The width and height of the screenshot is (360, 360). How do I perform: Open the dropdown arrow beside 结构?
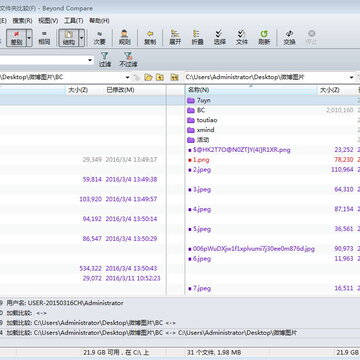[x=82, y=37]
